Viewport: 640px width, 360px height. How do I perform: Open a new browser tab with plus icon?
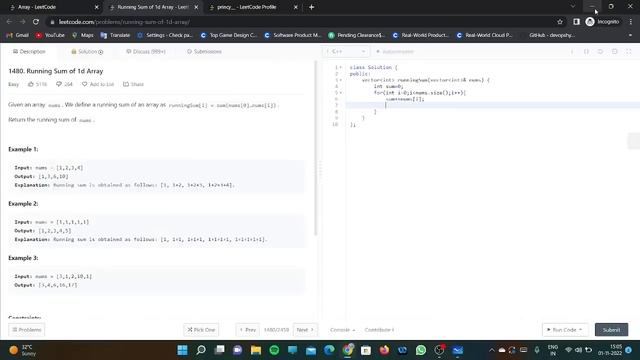point(311,7)
